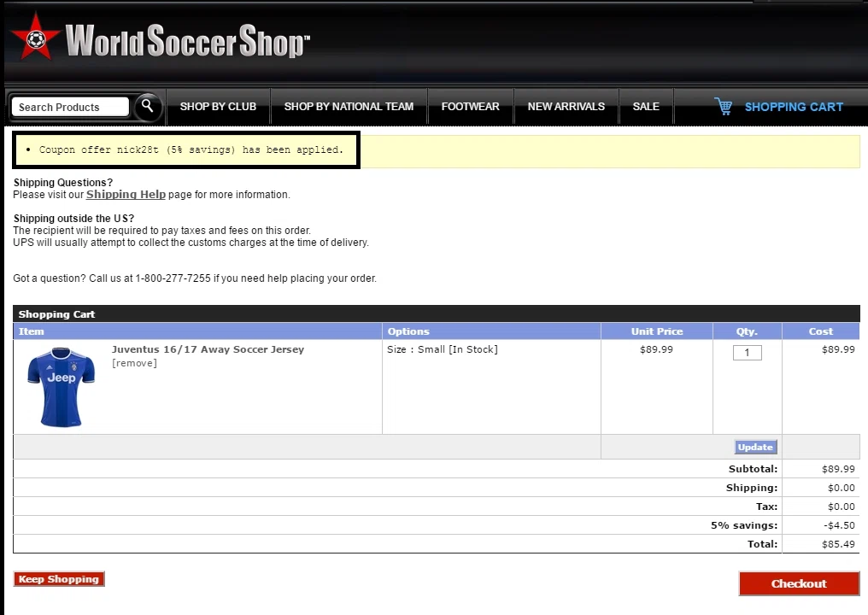868x615 pixels.
Task: Open the Shop By National Team menu
Action: [x=349, y=106]
